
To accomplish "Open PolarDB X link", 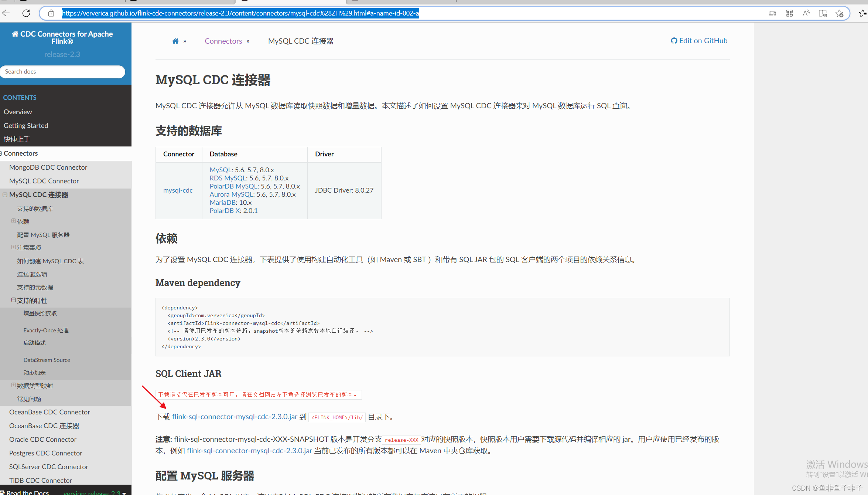I will pos(225,210).
